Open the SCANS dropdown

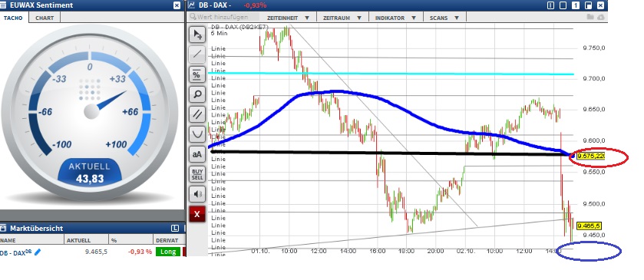[444, 18]
